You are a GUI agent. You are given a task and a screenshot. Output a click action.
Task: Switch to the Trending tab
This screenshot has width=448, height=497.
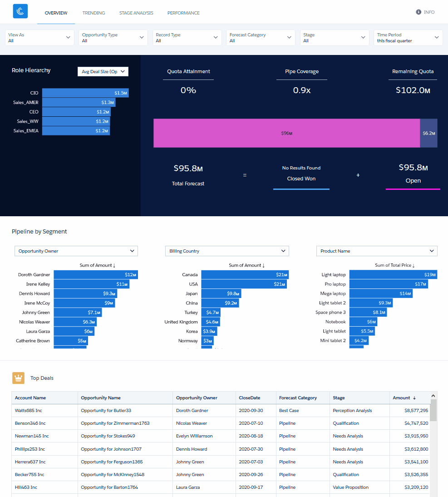94,13
